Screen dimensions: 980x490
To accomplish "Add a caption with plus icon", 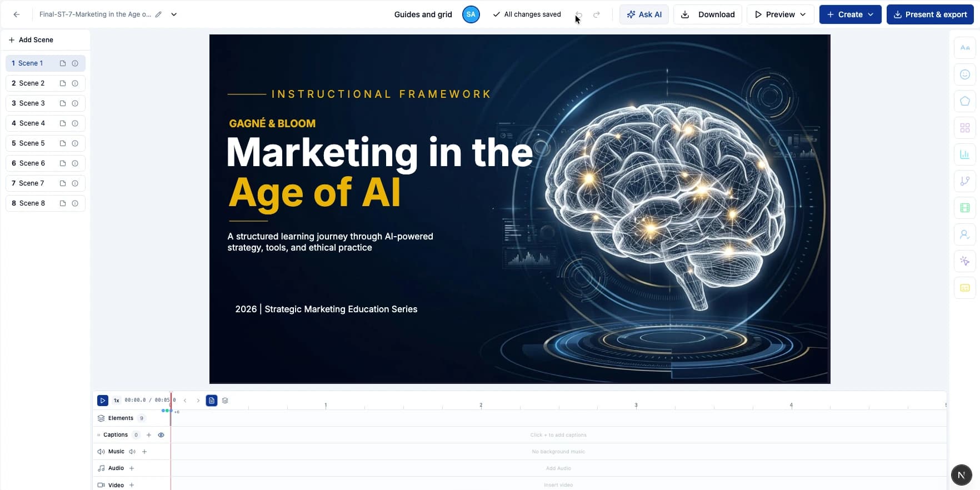I will pos(149,435).
